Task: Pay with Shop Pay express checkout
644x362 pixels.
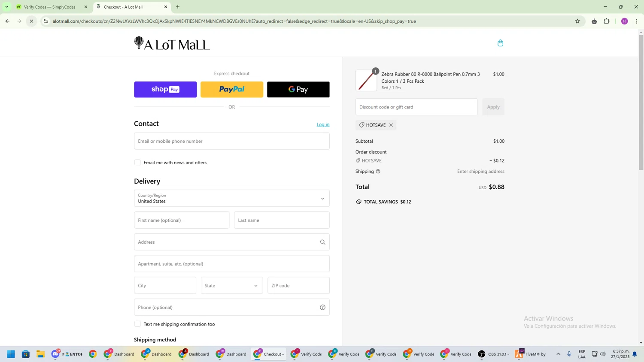Action: coord(165,90)
